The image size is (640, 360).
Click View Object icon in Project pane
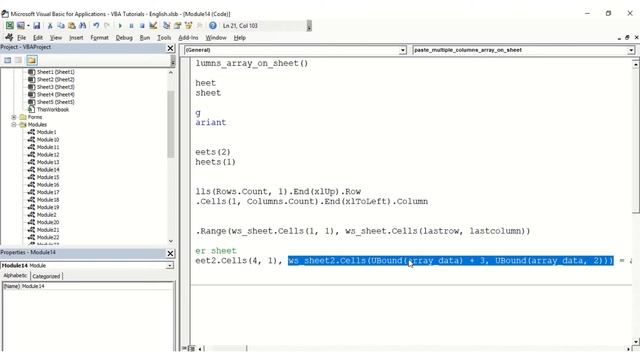coord(19,60)
